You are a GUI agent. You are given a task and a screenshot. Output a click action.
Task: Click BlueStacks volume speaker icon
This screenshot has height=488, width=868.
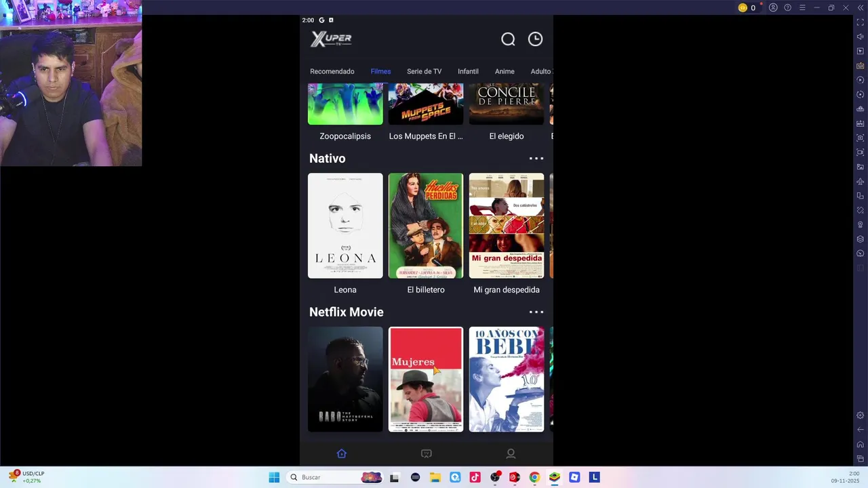(861, 37)
